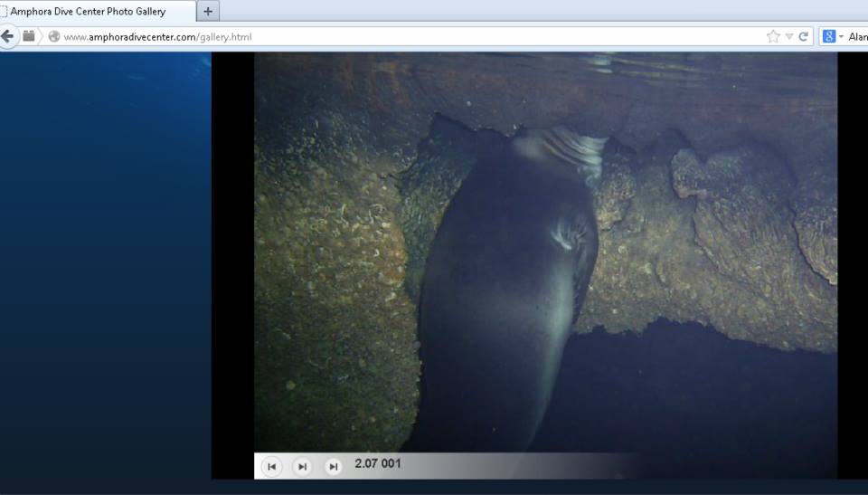Click the globe icon in the address bar

coord(54,37)
